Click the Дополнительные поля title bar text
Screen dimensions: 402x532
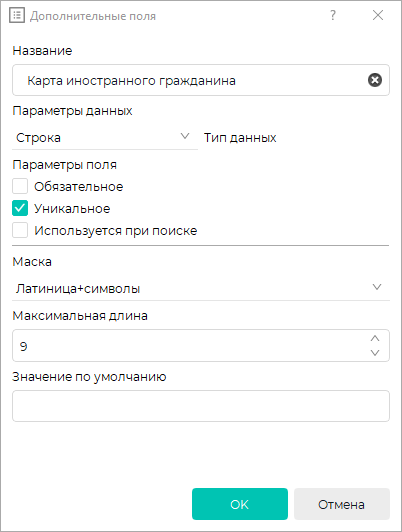tap(93, 16)
